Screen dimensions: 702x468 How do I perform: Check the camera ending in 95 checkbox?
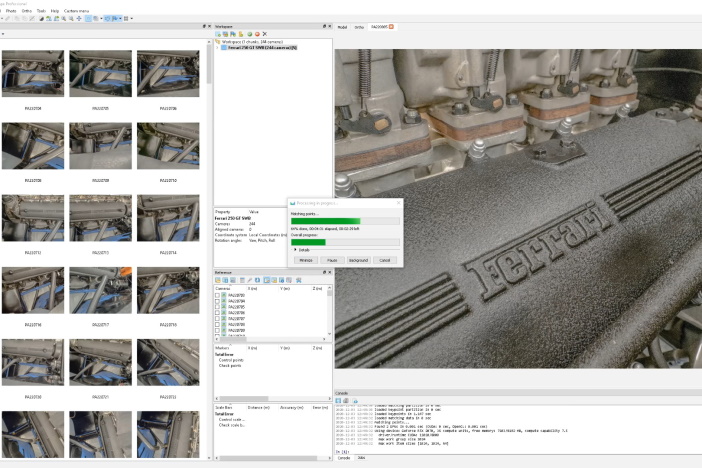[x=217, y=307]
